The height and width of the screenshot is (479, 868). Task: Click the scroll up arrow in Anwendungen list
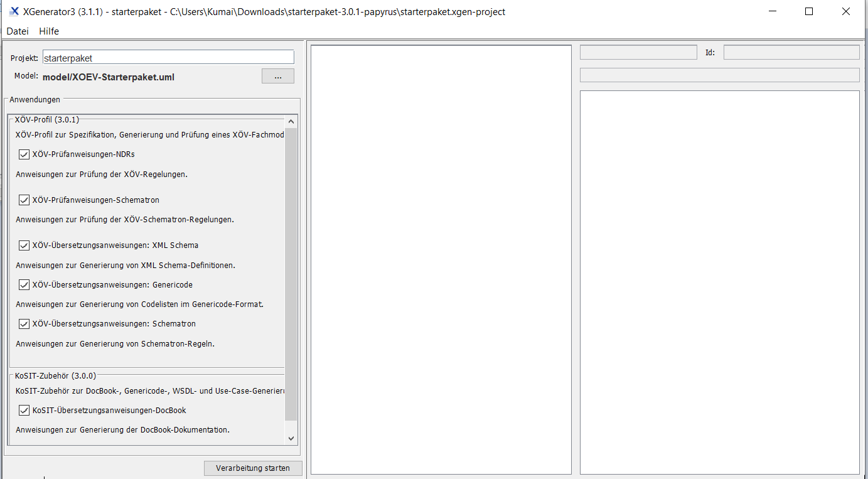point(291,122)
